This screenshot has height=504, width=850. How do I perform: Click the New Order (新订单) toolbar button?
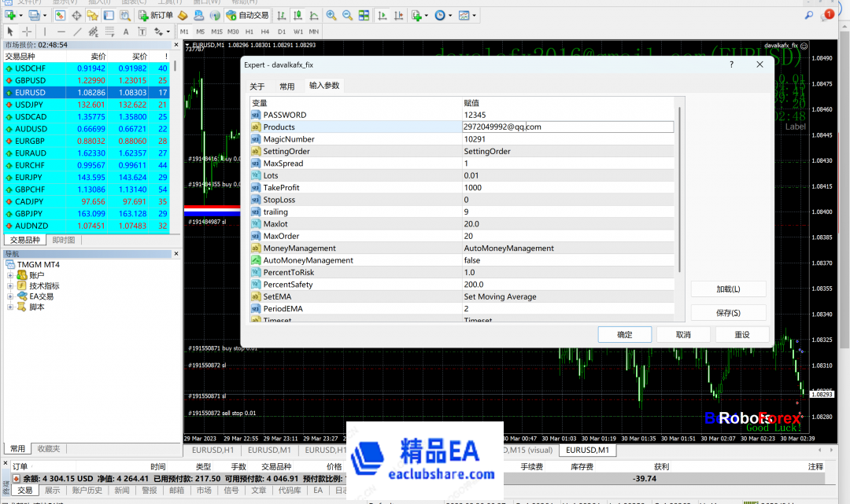point(156,15)
